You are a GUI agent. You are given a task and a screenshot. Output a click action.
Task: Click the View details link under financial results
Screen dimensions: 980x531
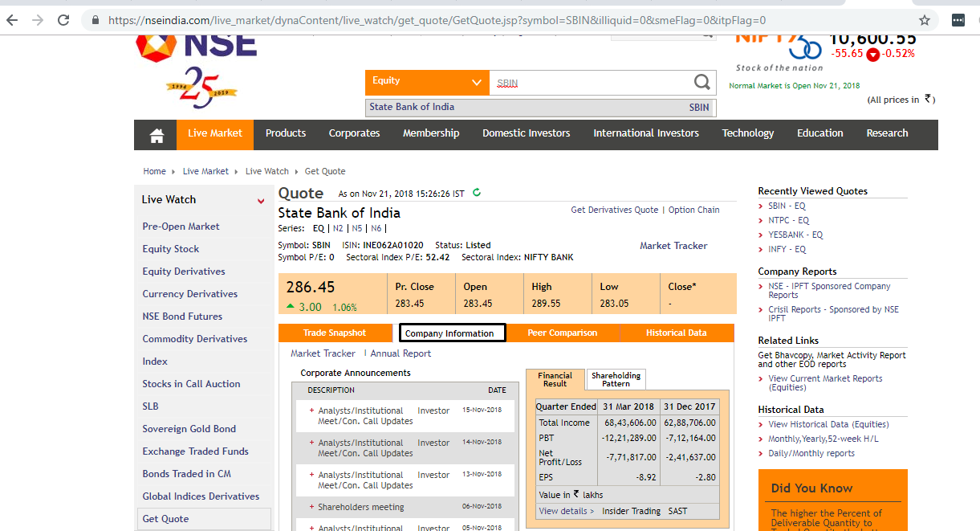tap(567, 511)
